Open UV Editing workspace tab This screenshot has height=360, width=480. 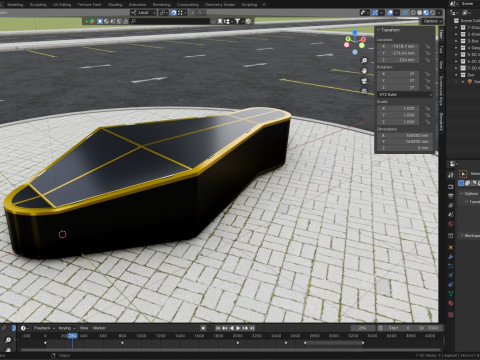tap(62, 4)
